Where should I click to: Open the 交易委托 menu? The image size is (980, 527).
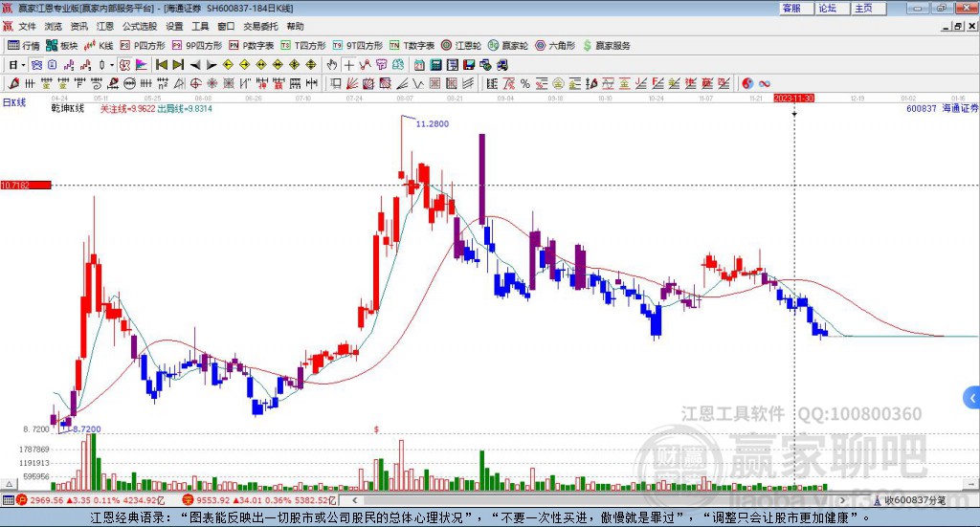[260, 26]
